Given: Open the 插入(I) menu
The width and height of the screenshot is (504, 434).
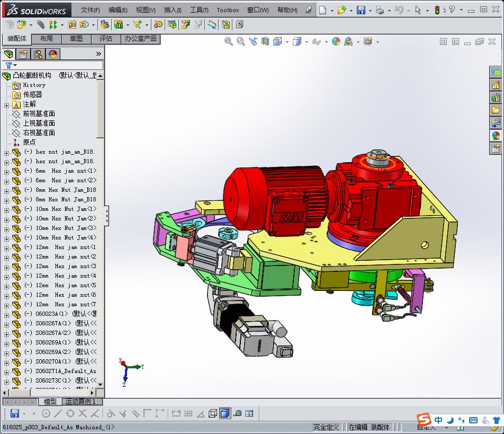Looking at the screenshot, I should (x=173, y=10).
